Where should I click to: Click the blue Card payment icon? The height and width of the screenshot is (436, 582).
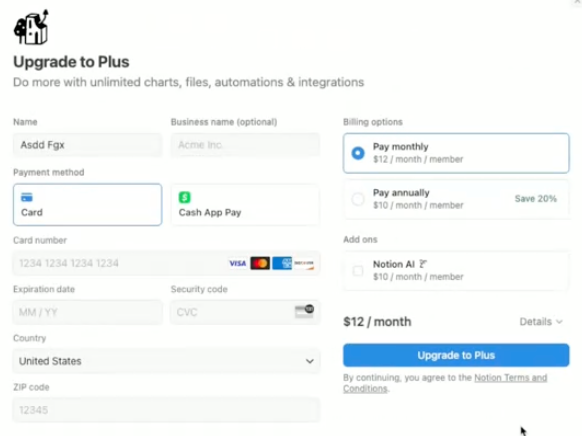pos(27,197)
